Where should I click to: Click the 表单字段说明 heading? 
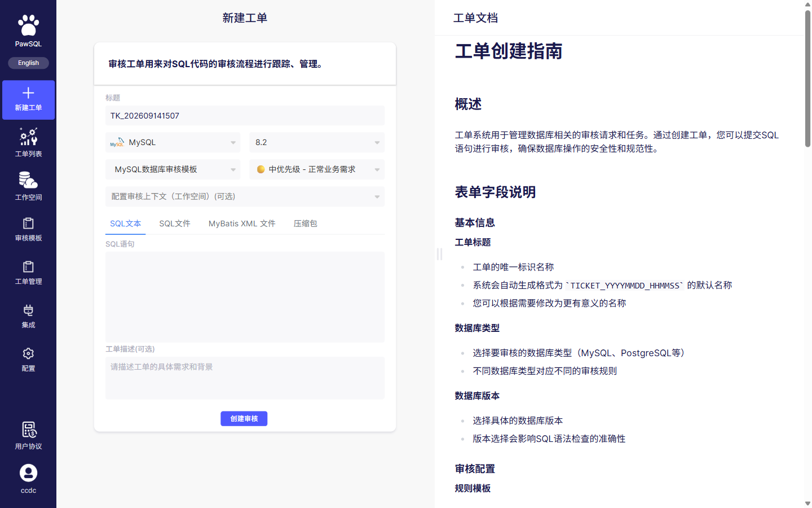(495, 192)
